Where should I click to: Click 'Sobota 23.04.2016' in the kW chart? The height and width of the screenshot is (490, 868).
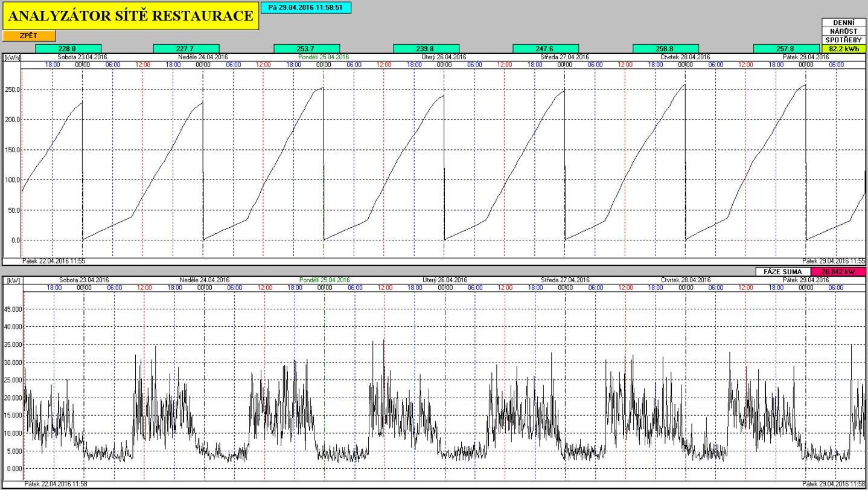[84, 280]
